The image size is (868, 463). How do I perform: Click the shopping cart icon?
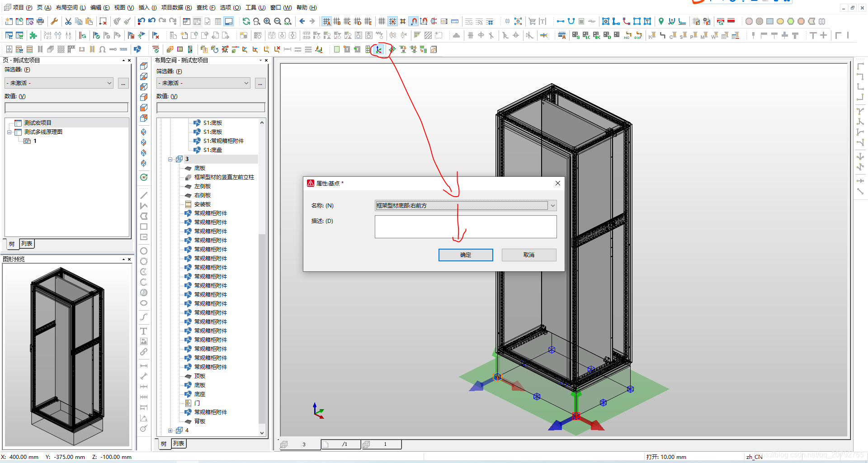[x=532, y=21]
